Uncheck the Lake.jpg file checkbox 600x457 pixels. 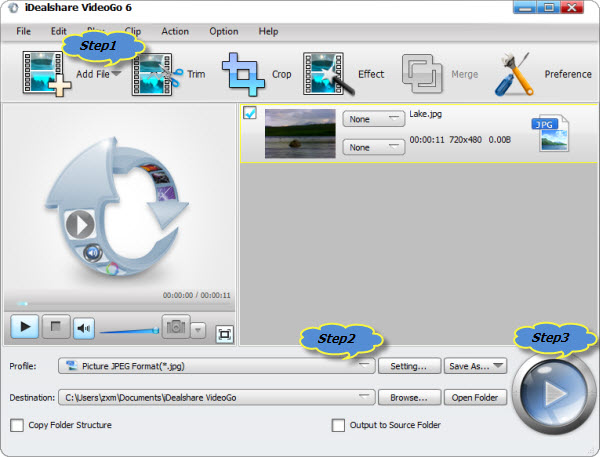click(x=250, y=113)
